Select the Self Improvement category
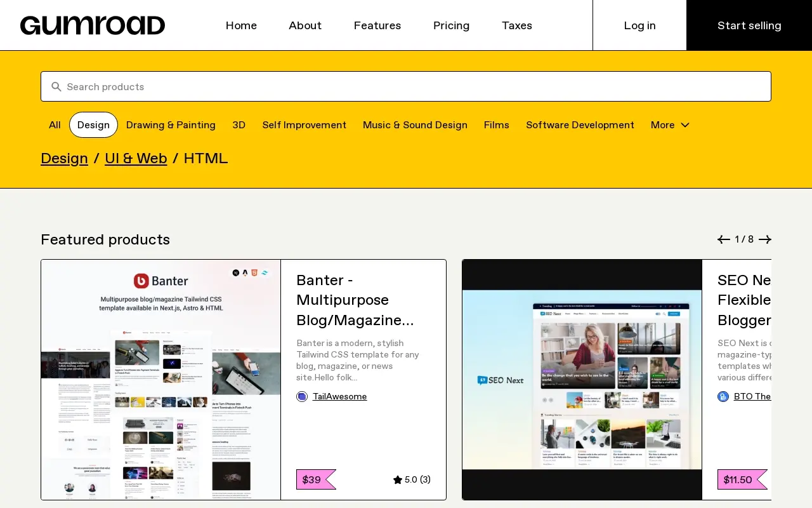 click(x=304, y=125)
